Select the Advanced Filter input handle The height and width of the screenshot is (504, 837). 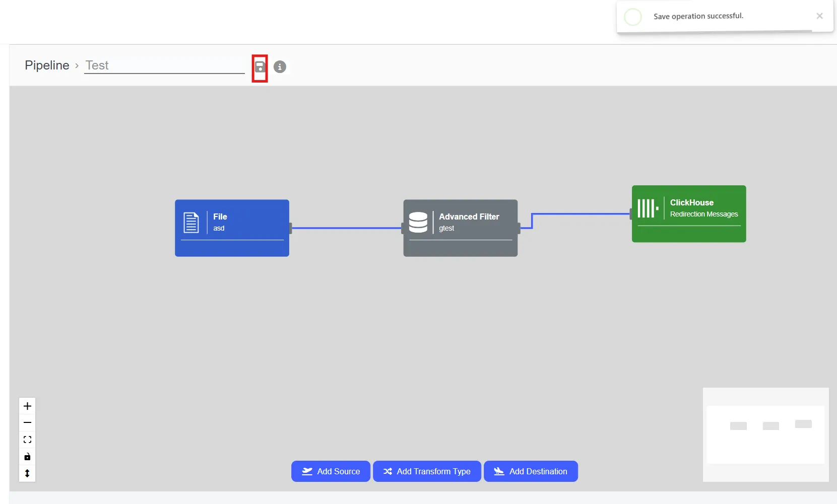(x=403, y=229)
